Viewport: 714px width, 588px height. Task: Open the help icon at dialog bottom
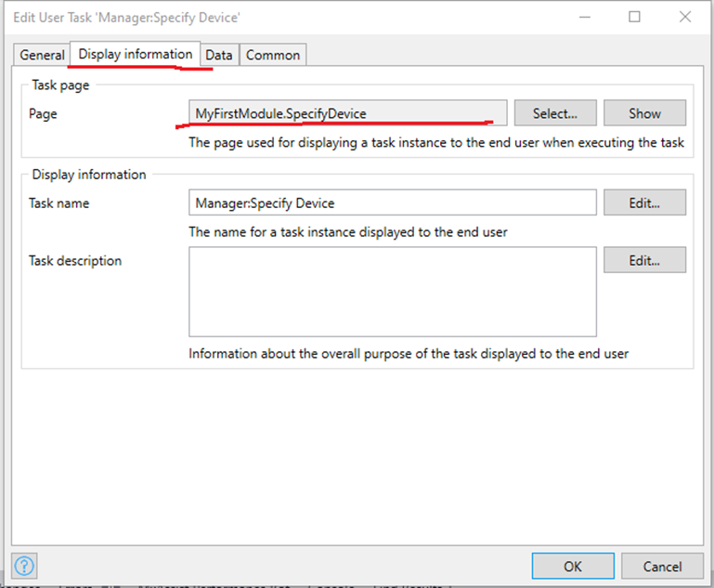(x=24, y=566)
